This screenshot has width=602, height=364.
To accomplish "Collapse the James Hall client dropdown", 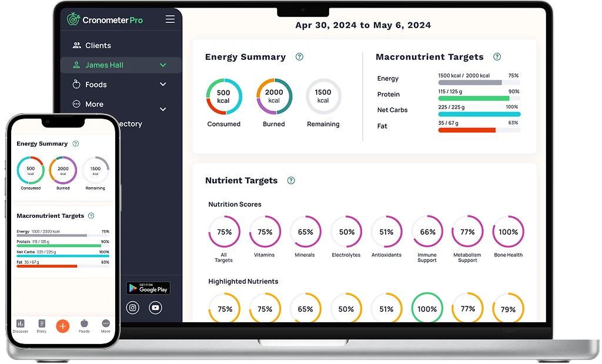I will click(163, 65).
